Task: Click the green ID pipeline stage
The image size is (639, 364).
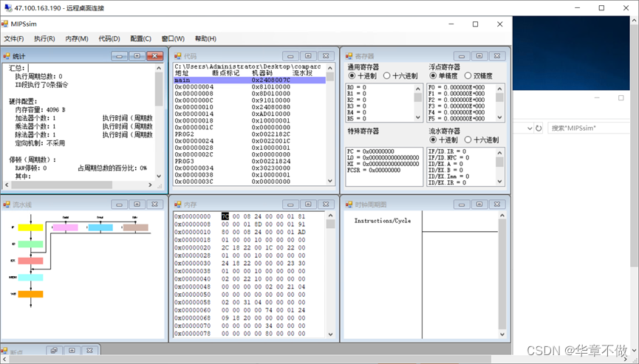Action: pyautogui.click(x=30, y=244)
